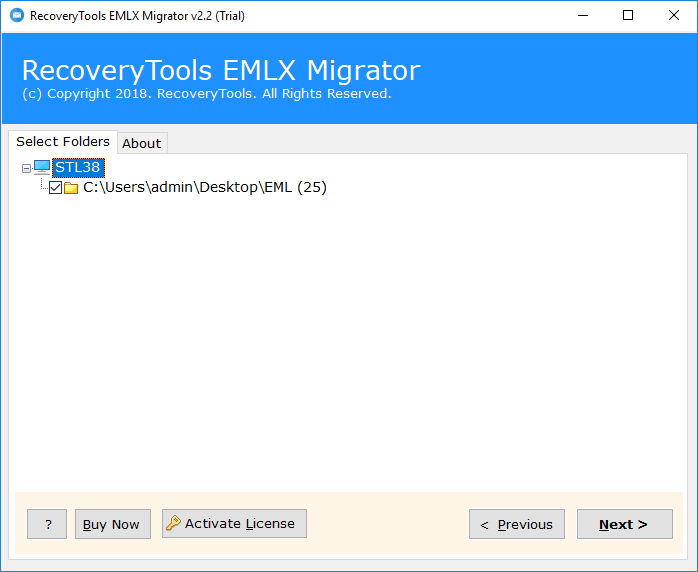
Task: Switch to the About tab
Action: click(x=142, y=143)
